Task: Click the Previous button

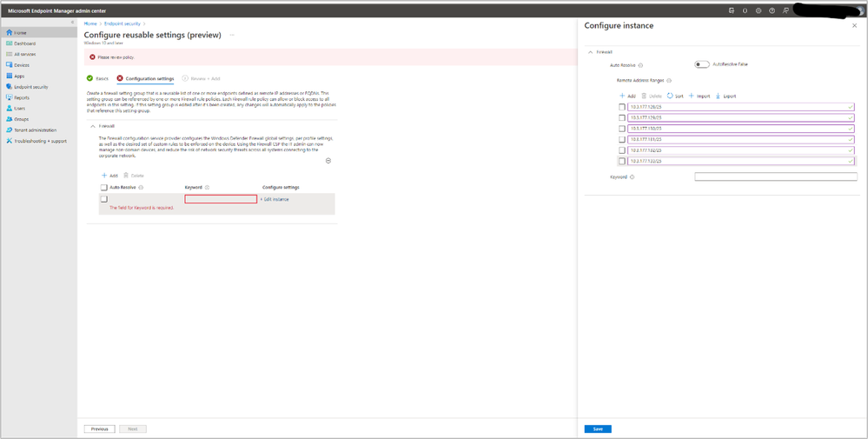Action: [100, 429]
